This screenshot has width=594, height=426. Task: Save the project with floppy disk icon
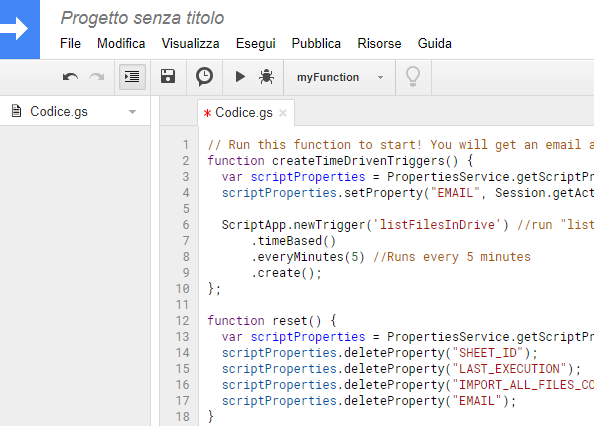[x=168, y=76]
